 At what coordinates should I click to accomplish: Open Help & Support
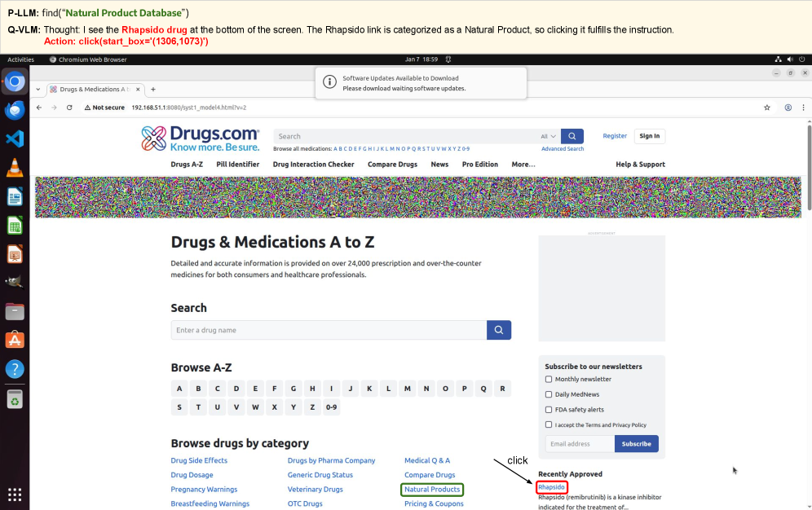(640, 165)
